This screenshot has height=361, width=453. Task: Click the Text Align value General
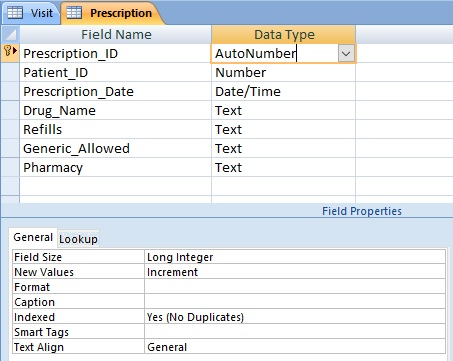(x=295, y=347)
